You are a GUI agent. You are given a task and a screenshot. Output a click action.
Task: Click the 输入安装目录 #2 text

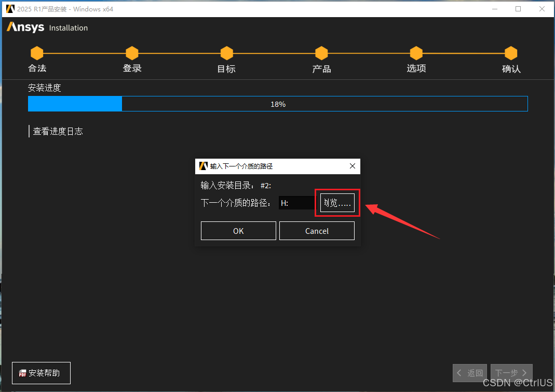pos(236,185)
